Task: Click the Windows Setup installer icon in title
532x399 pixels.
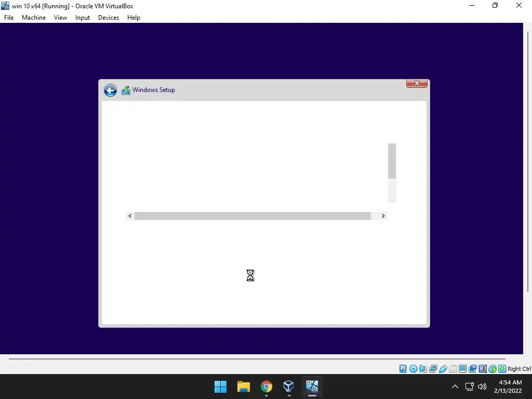Action: [x=126, y=90]
